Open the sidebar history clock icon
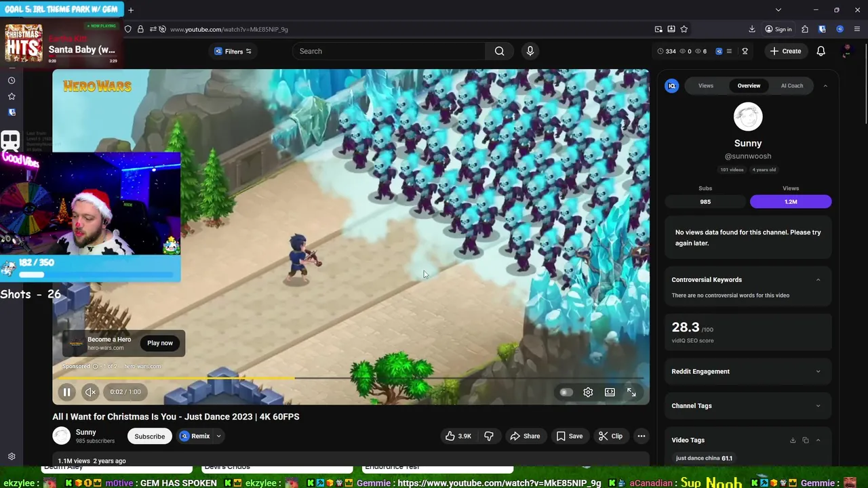Screen dimensions: 868x488 [x=12, y=81]
